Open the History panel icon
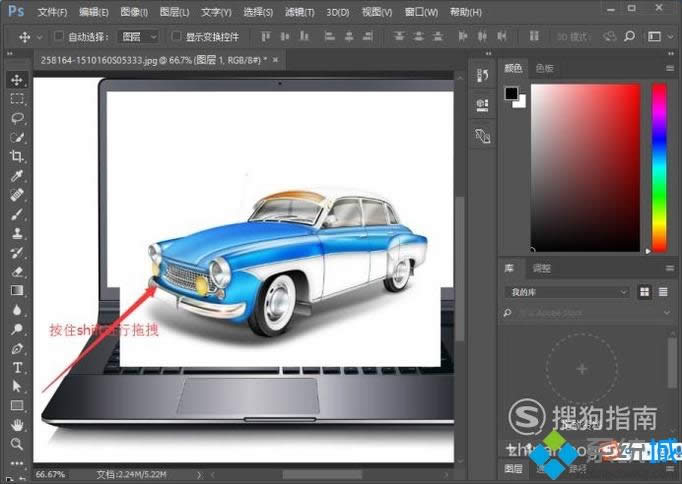The width and height of the screenshot is (682, 484). (x=482, y=76)
